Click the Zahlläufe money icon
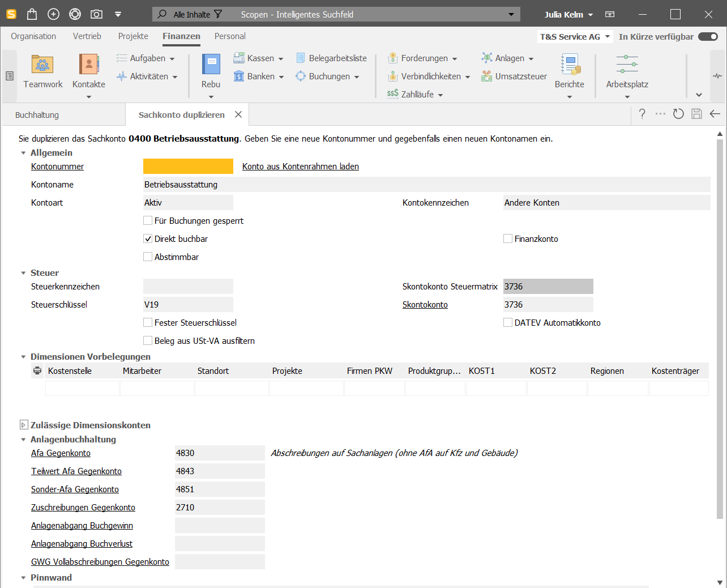The image size is (727, 588). tap(393, 94)
